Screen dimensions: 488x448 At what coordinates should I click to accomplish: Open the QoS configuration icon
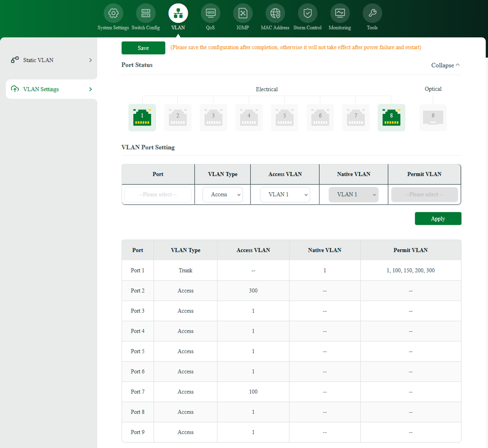pos(210,13)
